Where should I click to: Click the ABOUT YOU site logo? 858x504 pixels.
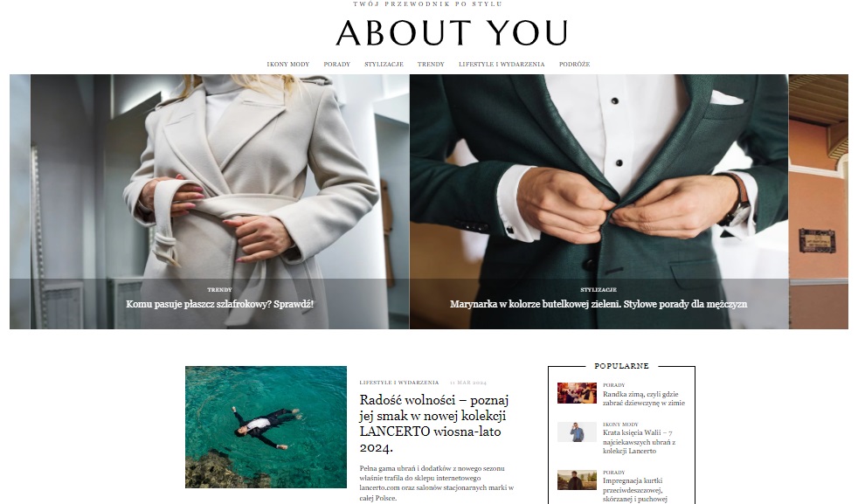coord(452,33)
